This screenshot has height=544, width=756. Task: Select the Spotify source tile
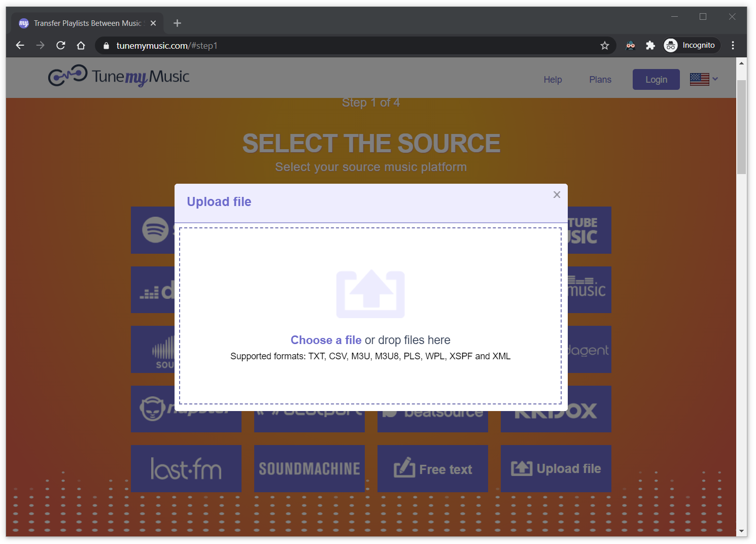point(153,230)
